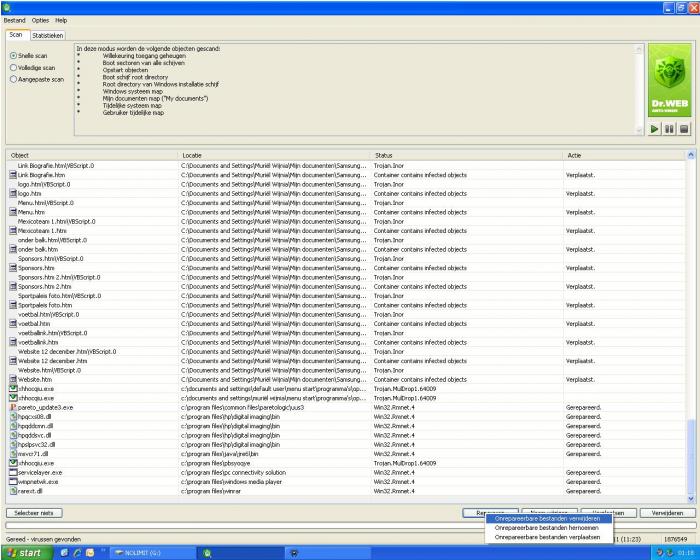This screenshot has width=700, height=560.
Task: Click the description box scroll-down arrow
Action: tap(639, 130)
